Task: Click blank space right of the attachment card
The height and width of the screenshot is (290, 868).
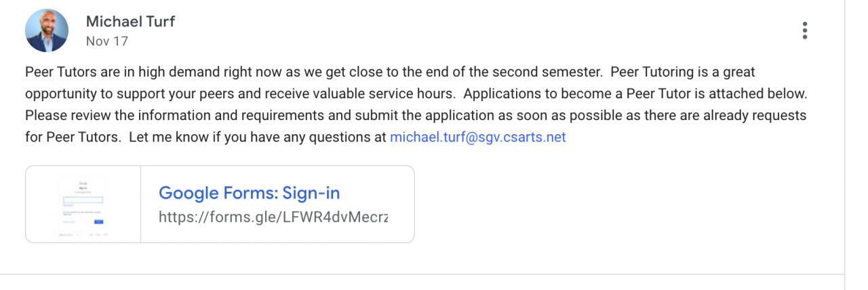Action: (x=610, y=203)
